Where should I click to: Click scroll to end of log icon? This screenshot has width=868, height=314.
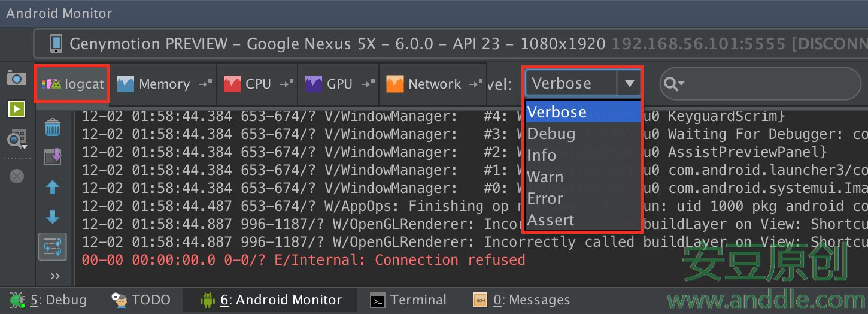tap(53, 157)
